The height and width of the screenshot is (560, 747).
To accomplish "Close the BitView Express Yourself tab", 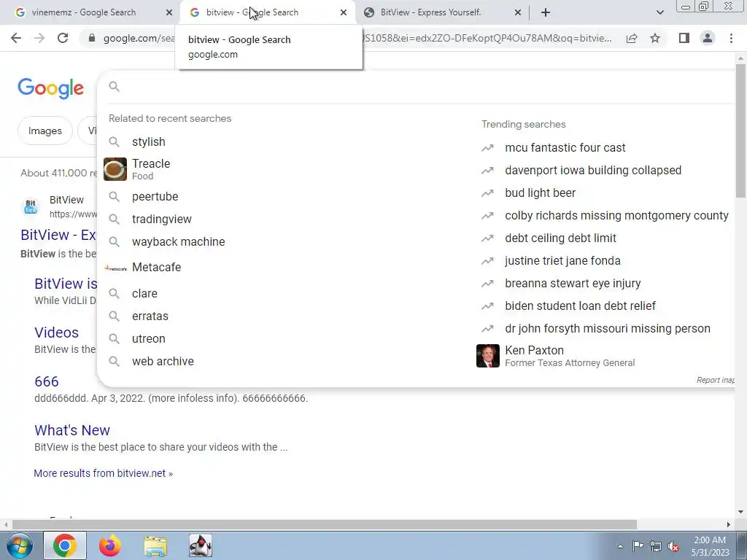I will click(518, 12).
